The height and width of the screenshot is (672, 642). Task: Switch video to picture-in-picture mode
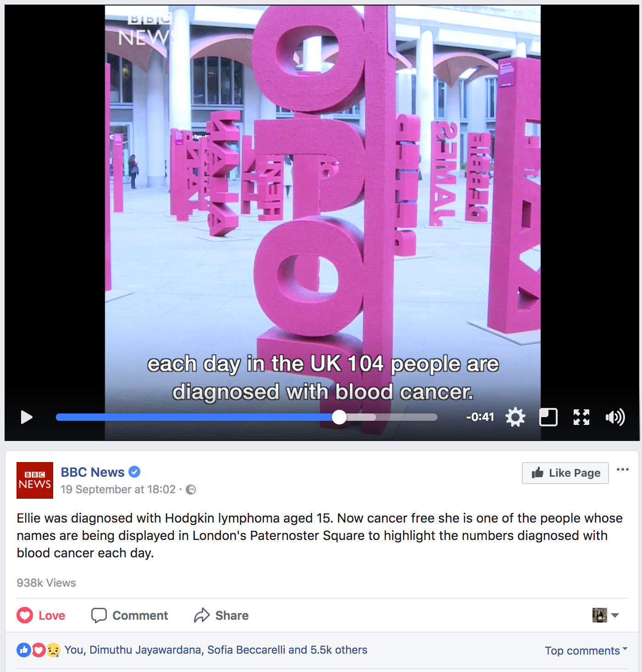coord(548,417)
